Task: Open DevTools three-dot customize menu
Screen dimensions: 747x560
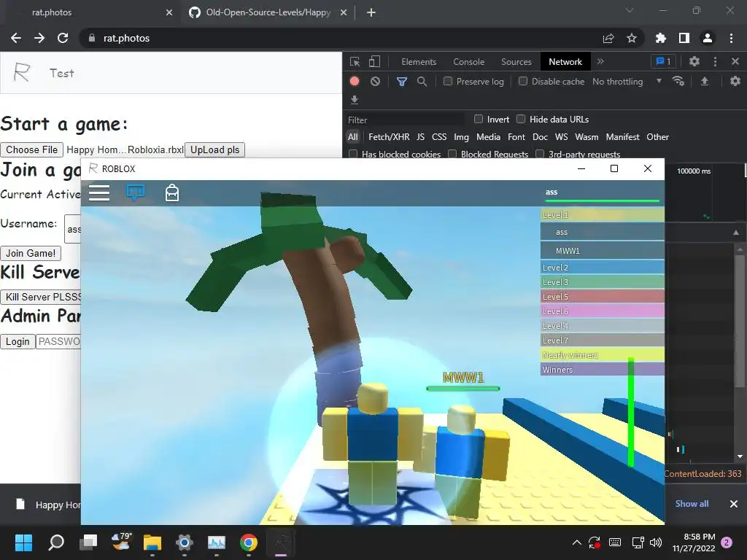Action: coord(715,61)
